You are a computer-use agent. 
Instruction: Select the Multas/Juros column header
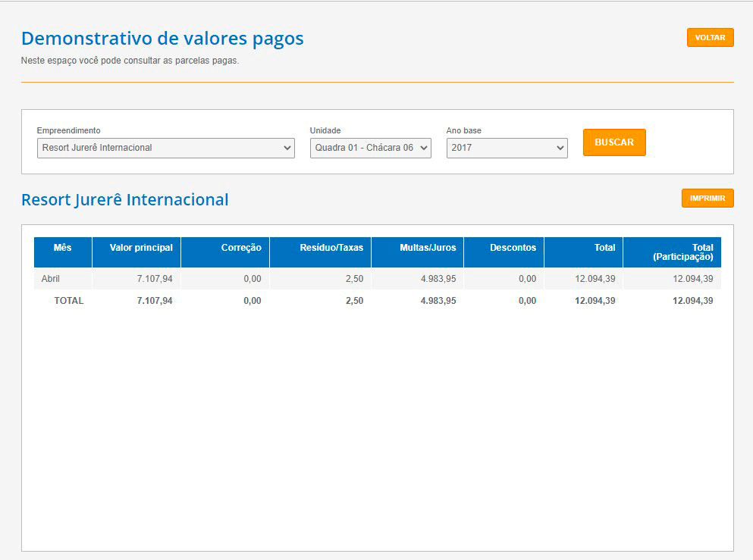pyautogui.click(x=428, y=248)
